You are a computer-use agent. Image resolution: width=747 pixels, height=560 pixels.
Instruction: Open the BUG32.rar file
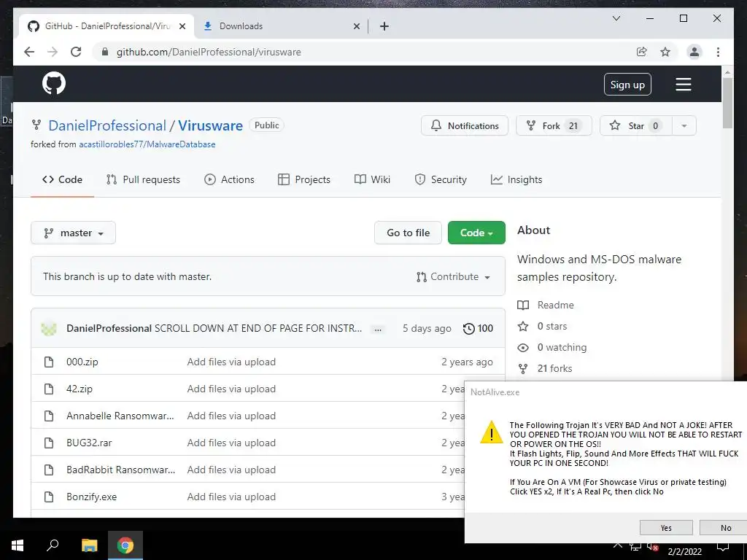[x=89, y=443]
